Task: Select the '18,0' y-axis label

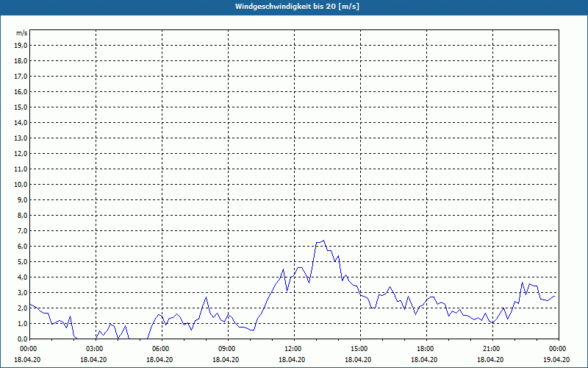Action: (x=21, y=61)
